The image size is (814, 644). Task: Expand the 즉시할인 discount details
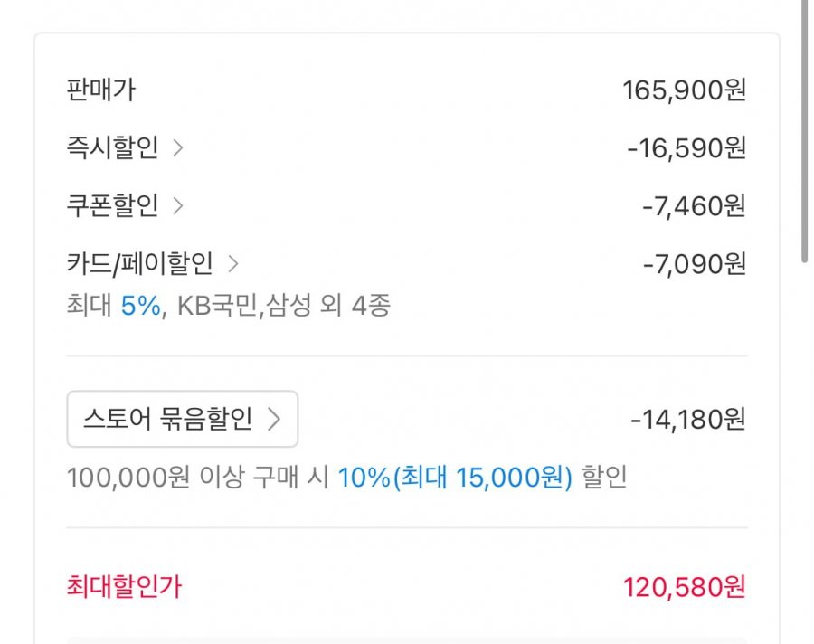coord(113,148)
